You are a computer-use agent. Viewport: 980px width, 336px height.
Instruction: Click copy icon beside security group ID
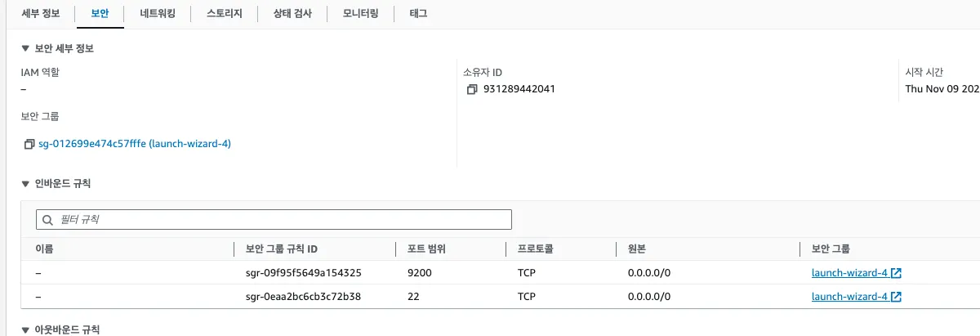point(29,144)
